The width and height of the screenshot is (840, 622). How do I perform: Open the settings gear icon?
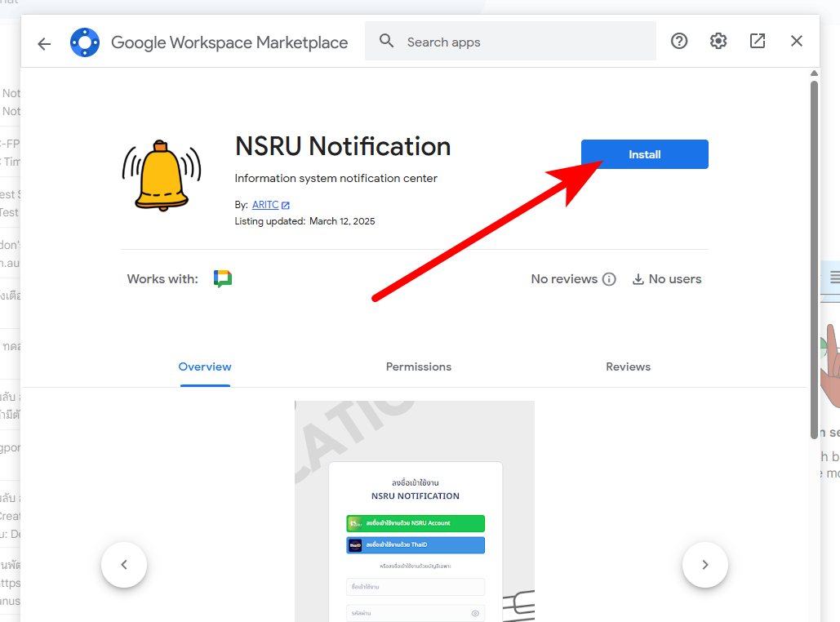pos(718,41)
